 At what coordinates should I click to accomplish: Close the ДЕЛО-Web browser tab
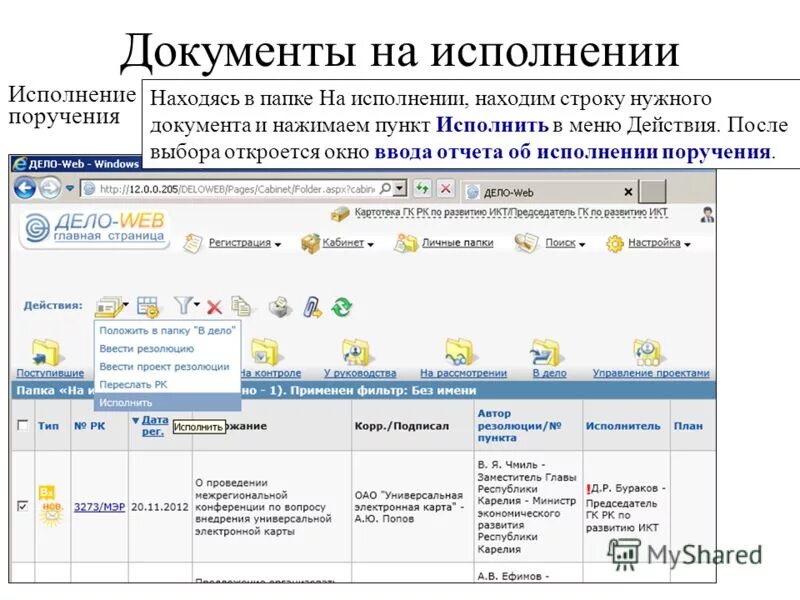pos(628,192)
